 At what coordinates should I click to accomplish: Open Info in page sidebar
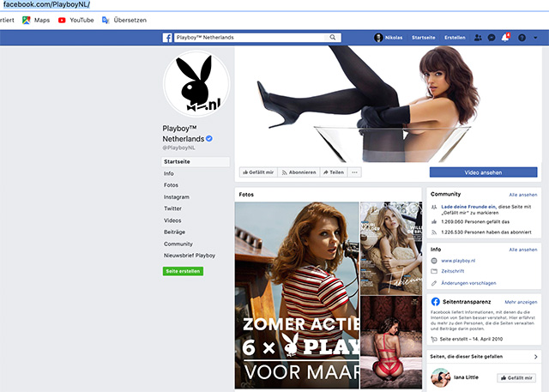(x=169, y=173)
